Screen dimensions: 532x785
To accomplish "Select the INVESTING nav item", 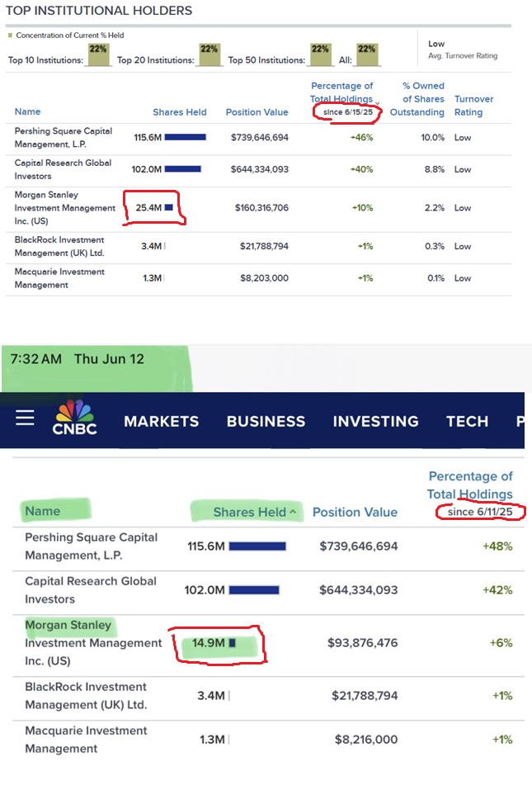I will tap(375, 421).
